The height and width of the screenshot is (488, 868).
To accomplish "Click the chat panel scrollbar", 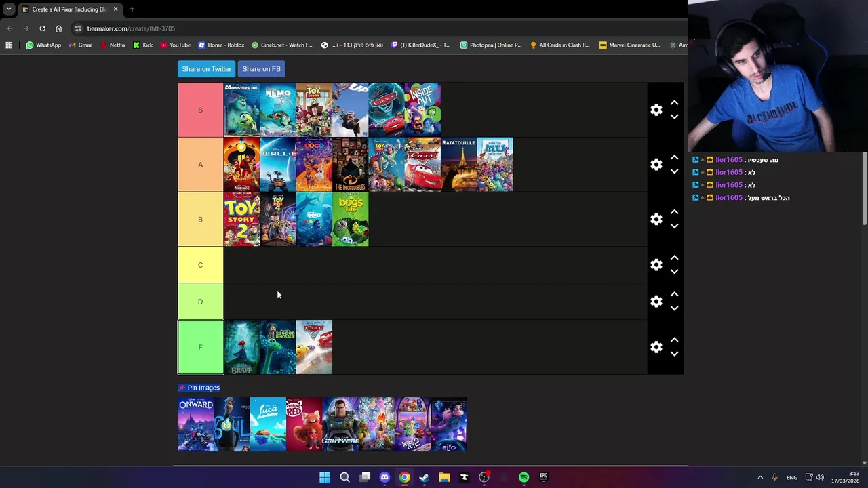I will 864,190.
